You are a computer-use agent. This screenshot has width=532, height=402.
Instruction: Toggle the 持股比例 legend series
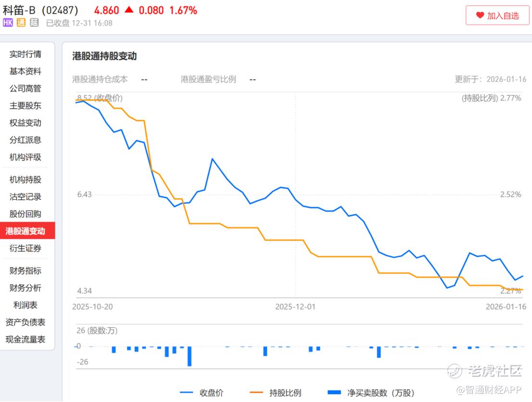coord(277,393)
